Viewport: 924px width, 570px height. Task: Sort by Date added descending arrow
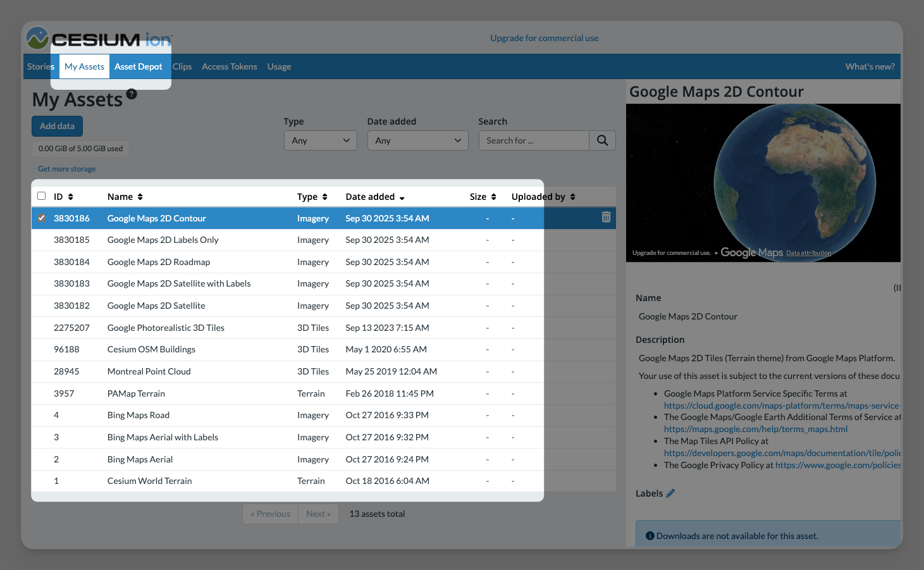(x=402, y=197)
